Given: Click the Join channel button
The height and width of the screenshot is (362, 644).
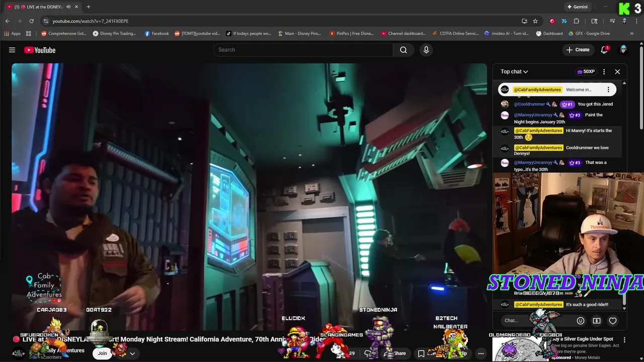Looking at the screenshot, I should pyautogui.click(x=102, y=353).
